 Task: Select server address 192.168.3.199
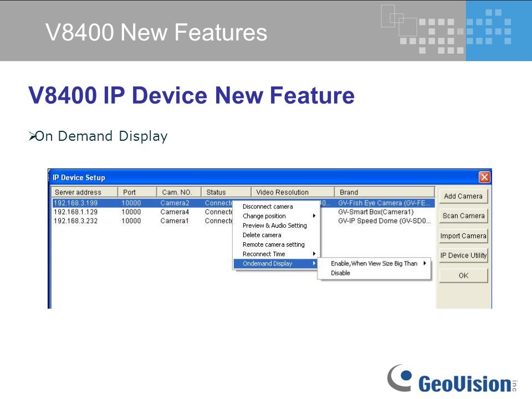pyautogui.click(x=76, y=203)
